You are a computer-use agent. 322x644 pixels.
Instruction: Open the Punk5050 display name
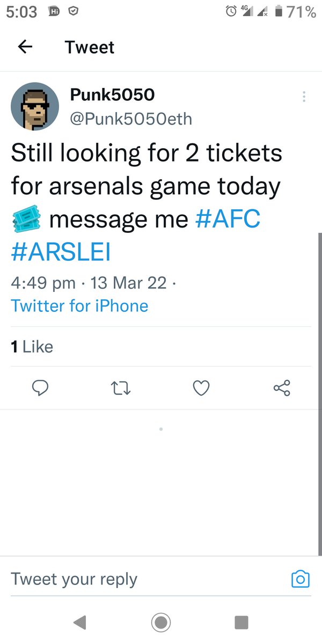click(112, 94)
